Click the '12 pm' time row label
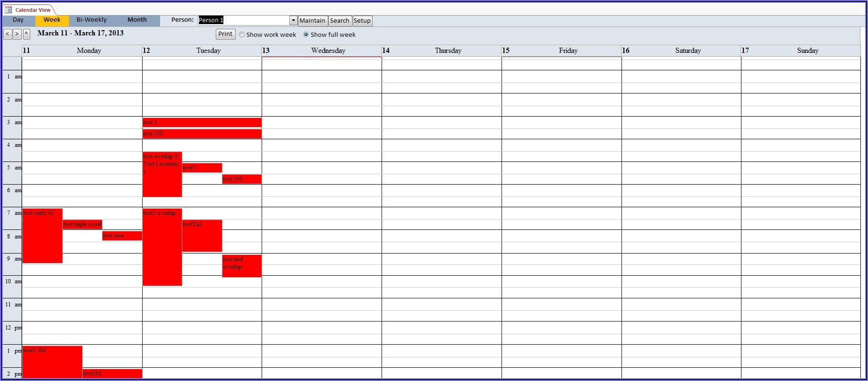This screenshot has width=868, height=381. point(13,328)
